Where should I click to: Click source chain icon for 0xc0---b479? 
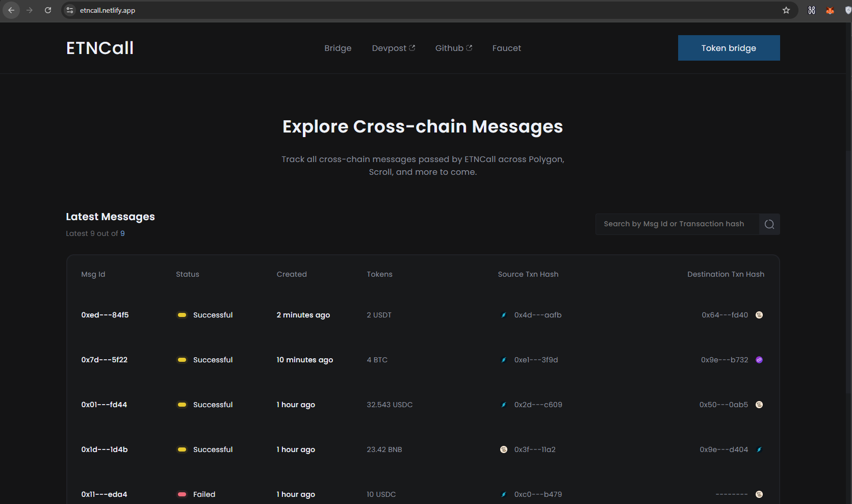504,494
